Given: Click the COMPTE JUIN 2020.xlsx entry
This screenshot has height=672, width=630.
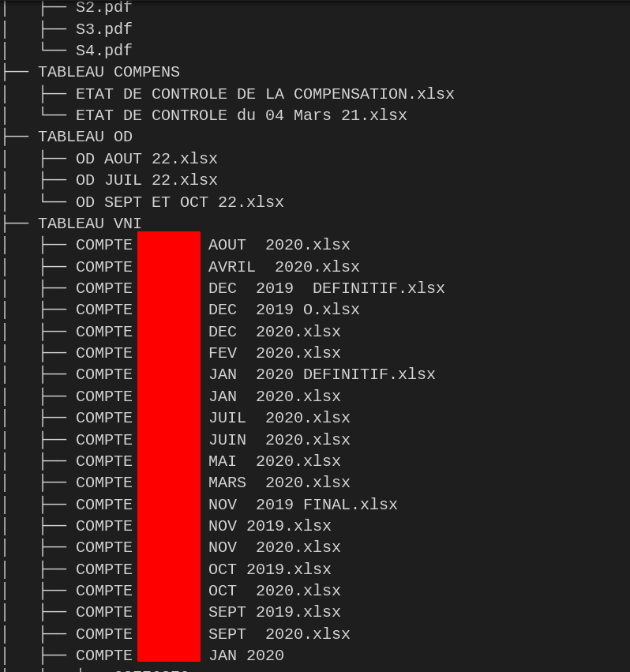Looking at the screenshot, I should pos(279,440).
